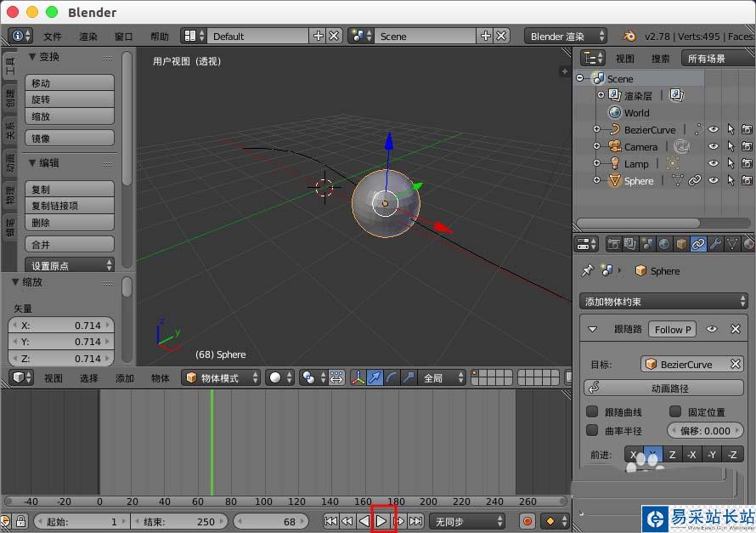Play the animation forward
This screenshot has width=756, height=533.
tap(381, 521)
